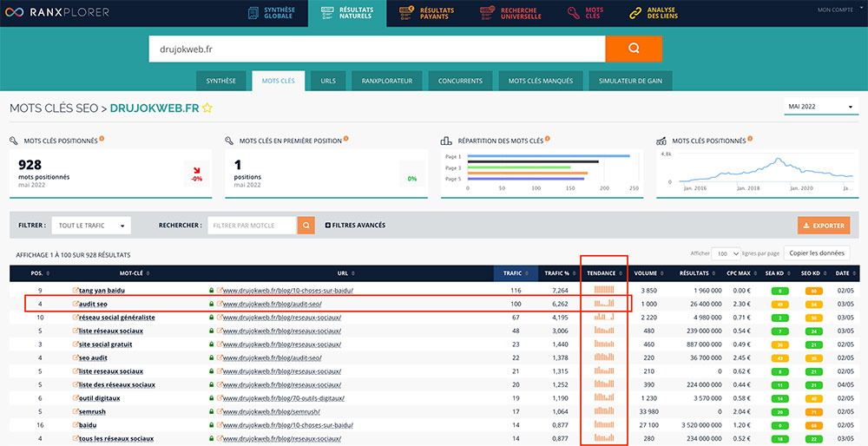Click the trend sparkline for tang yan baidu
This screenshot has height=446, width=868.
(x=604, y=290)
